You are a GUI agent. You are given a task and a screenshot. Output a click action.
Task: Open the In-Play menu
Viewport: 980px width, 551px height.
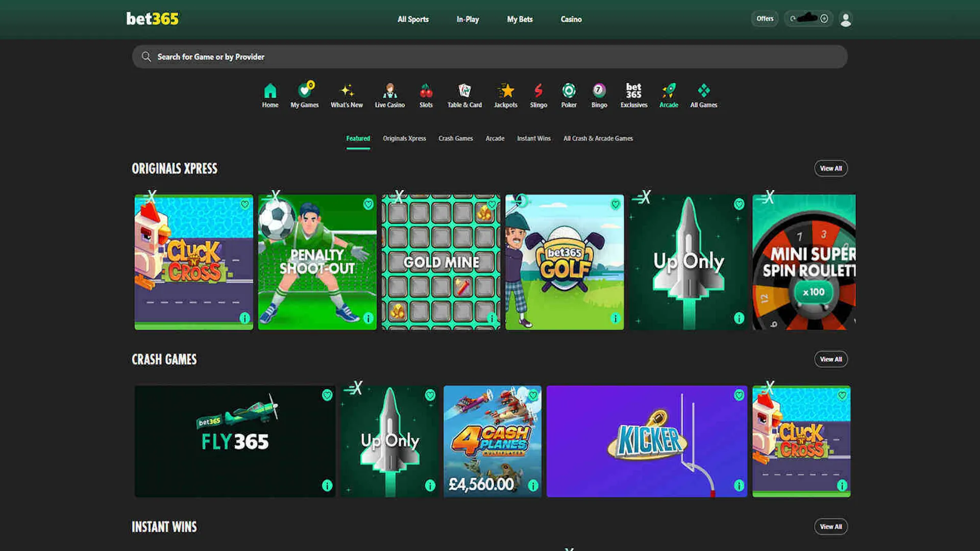tap(467, 19)
